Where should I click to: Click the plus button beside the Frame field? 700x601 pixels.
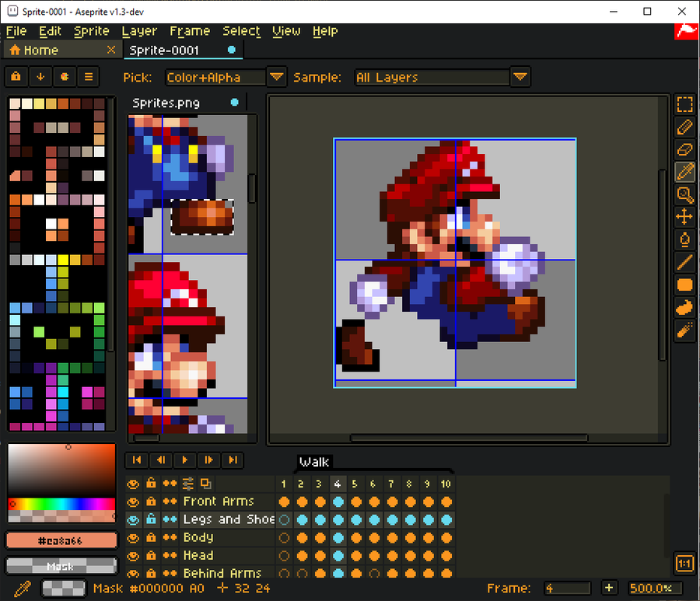(x=608, y=588)
